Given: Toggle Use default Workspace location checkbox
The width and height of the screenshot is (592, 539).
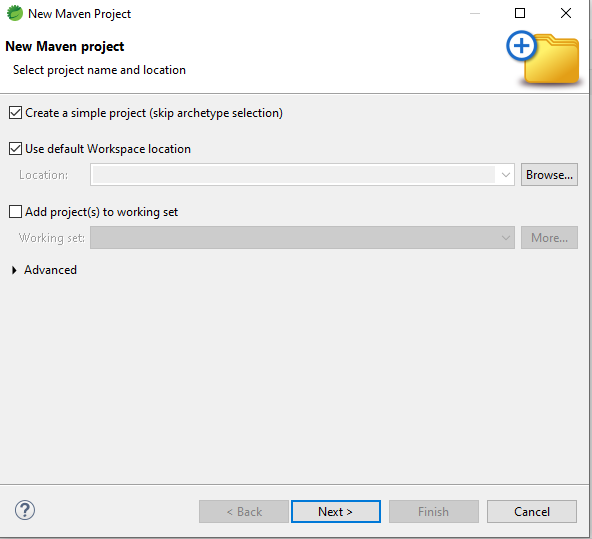Looking at the screenshot, I should click(15, 149).
